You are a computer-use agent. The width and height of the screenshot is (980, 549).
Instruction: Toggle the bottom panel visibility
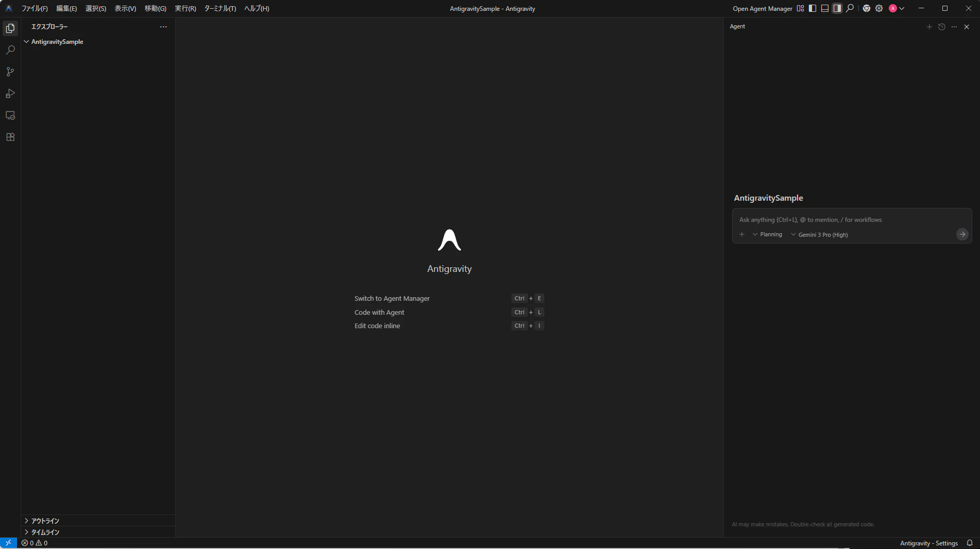coord(825,8)
